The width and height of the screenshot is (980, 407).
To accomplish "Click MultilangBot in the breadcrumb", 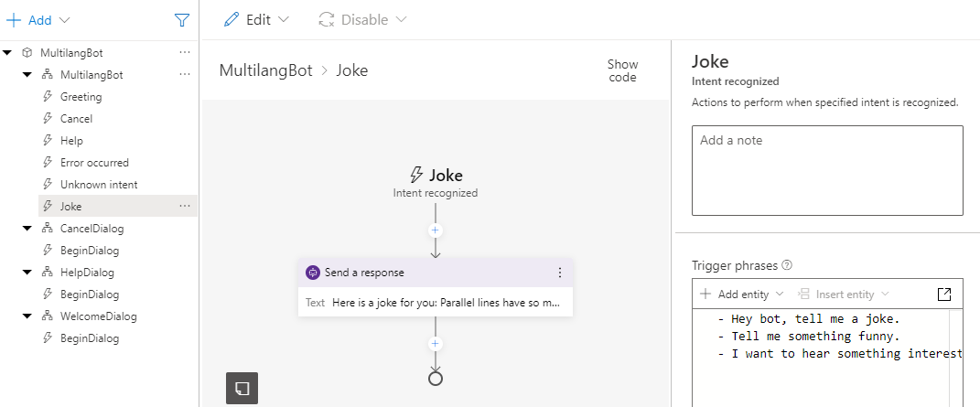I will tap(265, 70).
